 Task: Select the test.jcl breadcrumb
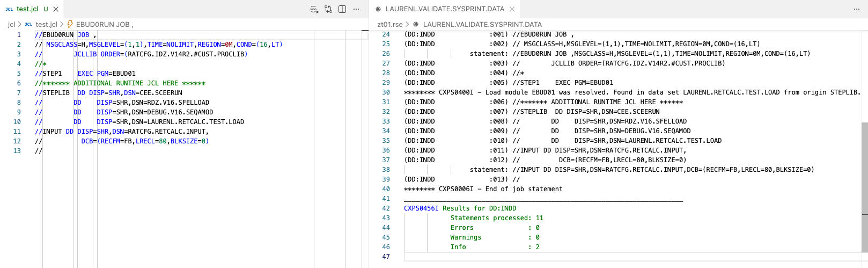click(x=46, y=24)
